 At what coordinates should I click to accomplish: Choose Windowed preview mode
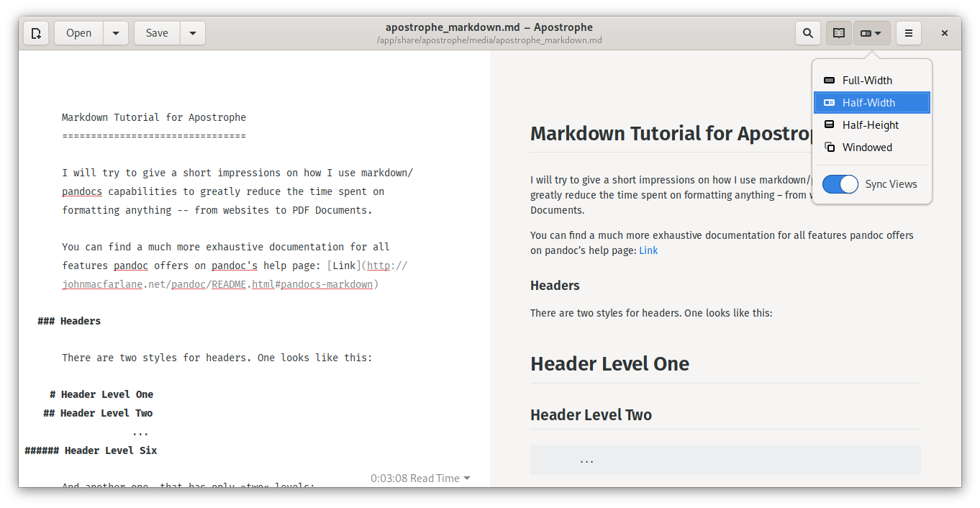pos(867,148)
